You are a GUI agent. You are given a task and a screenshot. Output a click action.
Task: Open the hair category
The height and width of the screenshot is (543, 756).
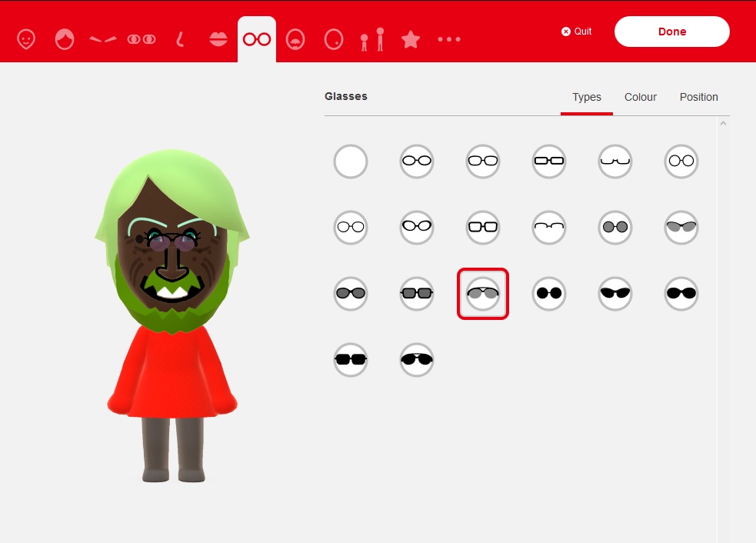tap(65, 39)
